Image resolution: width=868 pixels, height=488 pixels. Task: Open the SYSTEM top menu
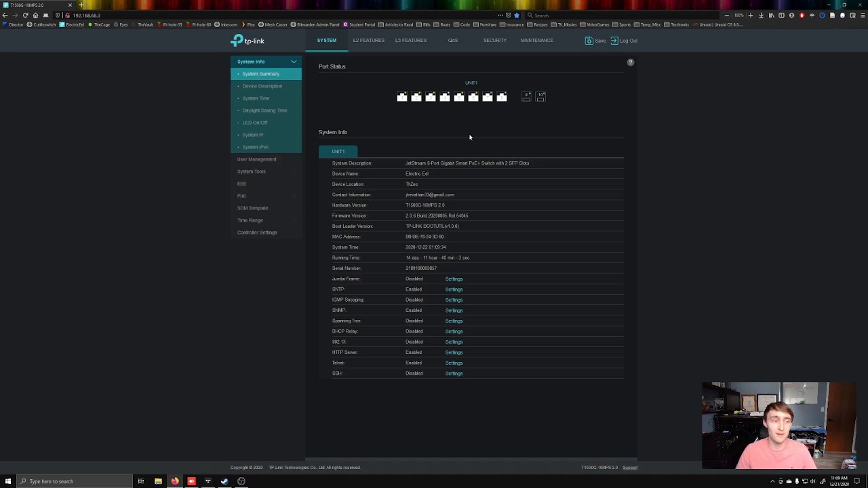pos(327,40)
